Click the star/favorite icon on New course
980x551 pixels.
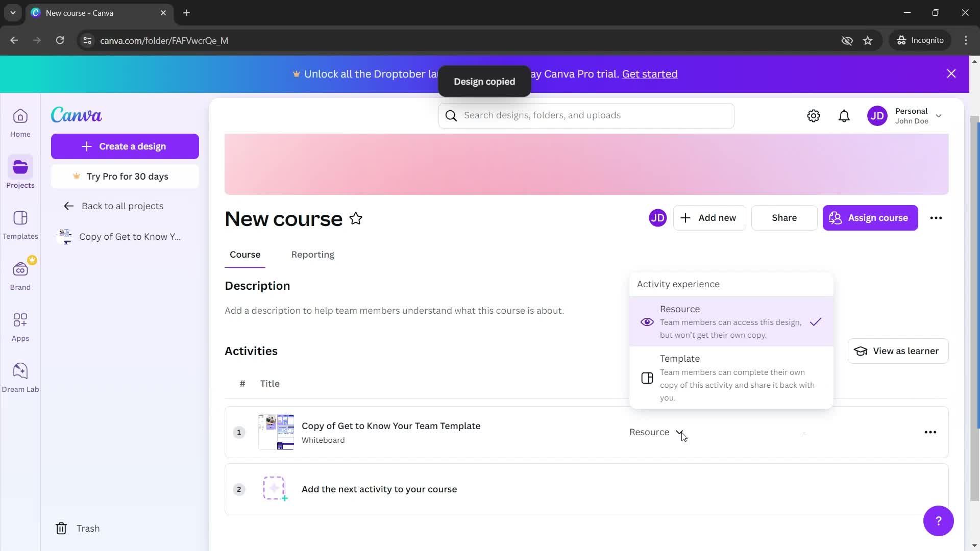[x=357, y=219]
